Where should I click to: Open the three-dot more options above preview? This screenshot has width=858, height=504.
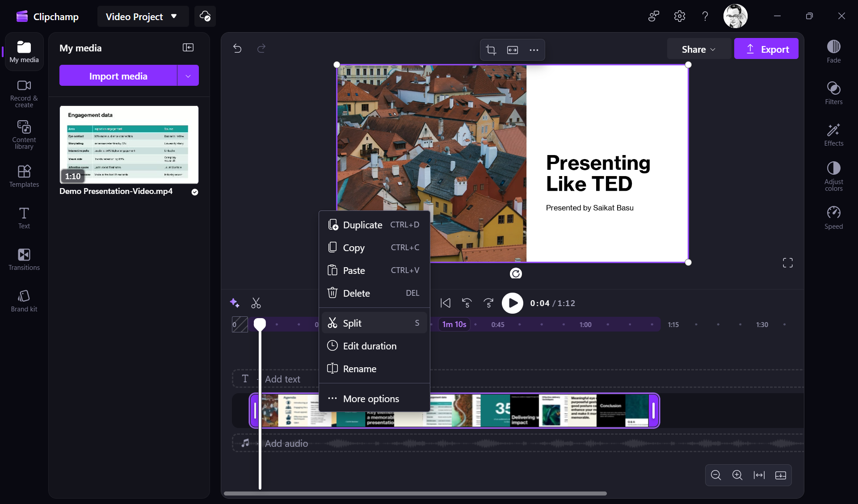pyautogui.click(x=534, y=50)
